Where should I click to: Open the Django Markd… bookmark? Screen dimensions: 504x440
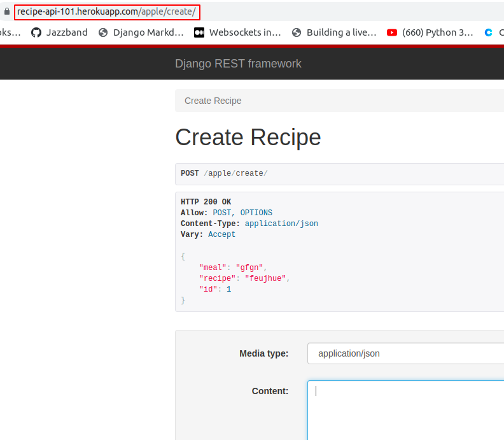click(x=141, y=32)
